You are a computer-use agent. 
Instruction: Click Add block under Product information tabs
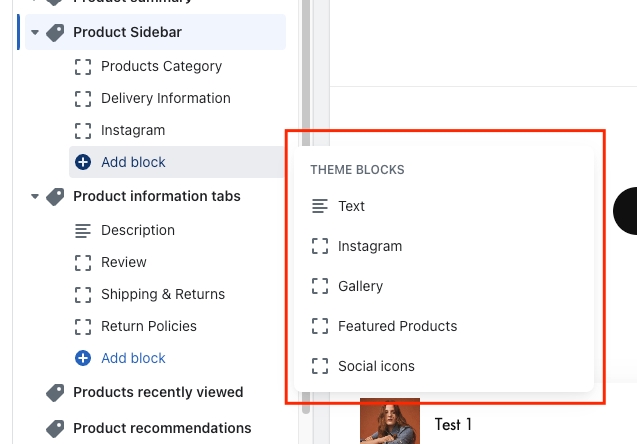tap(133, 359)
